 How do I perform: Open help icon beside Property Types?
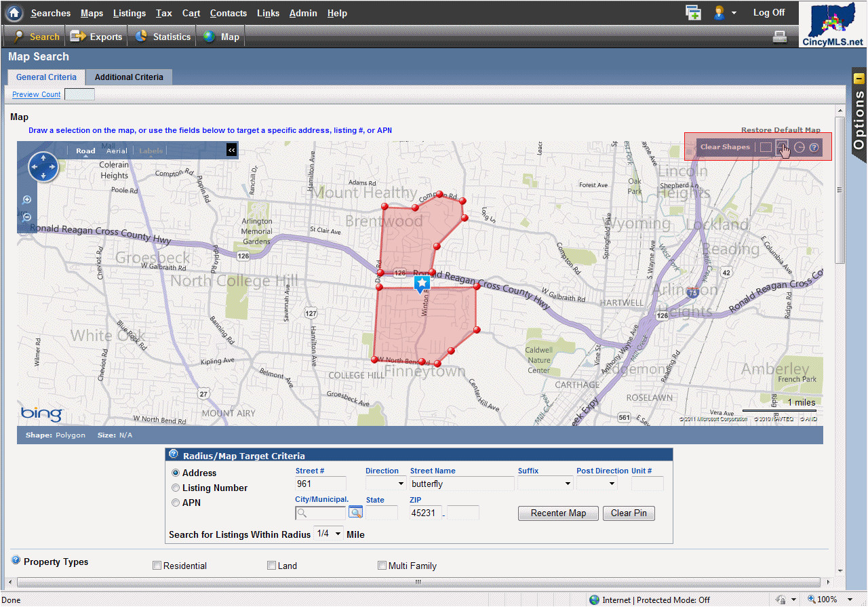pyautogui.click(x=16, y=560)
